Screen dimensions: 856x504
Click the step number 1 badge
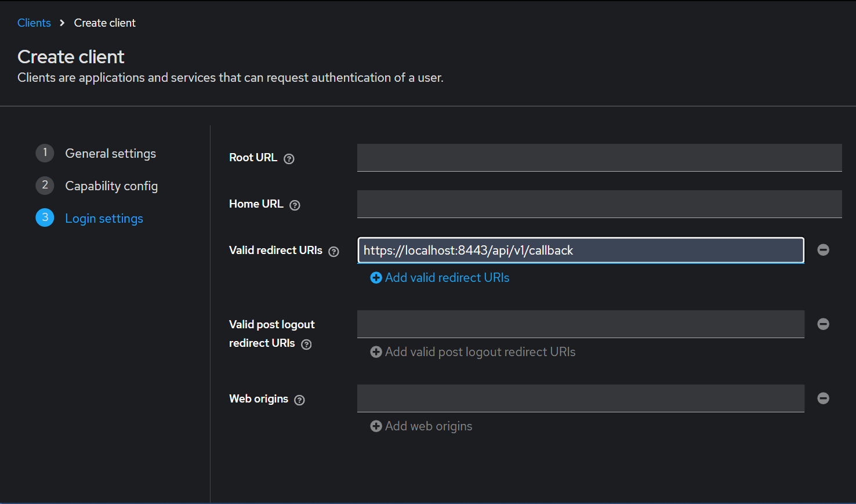(x=45, y=153)
